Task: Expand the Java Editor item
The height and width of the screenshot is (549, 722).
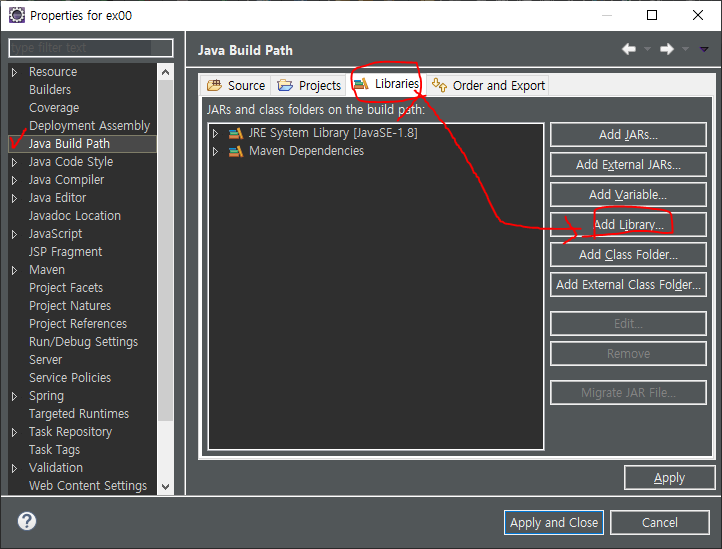Action: 14,198
